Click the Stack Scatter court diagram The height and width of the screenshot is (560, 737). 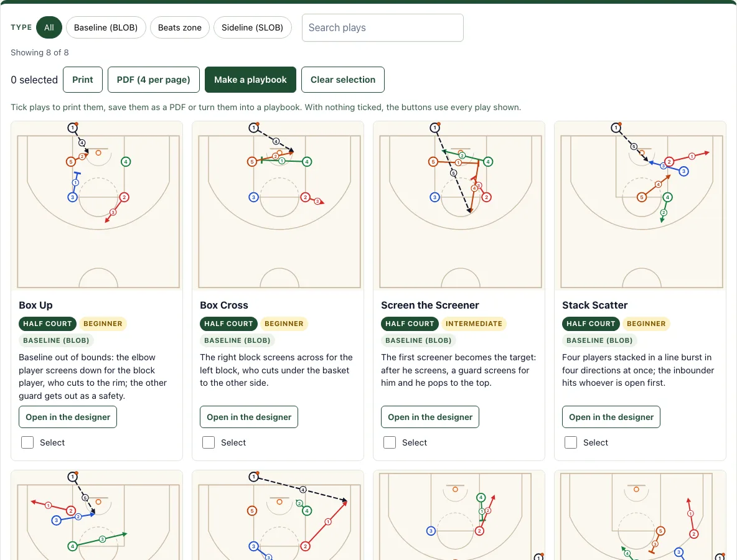(x=640, y=206)
